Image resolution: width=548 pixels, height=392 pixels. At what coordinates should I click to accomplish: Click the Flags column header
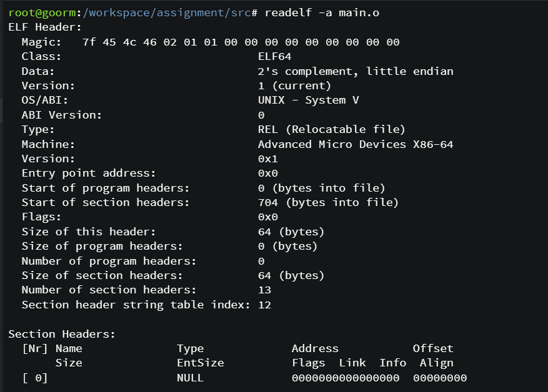point(309,363)
